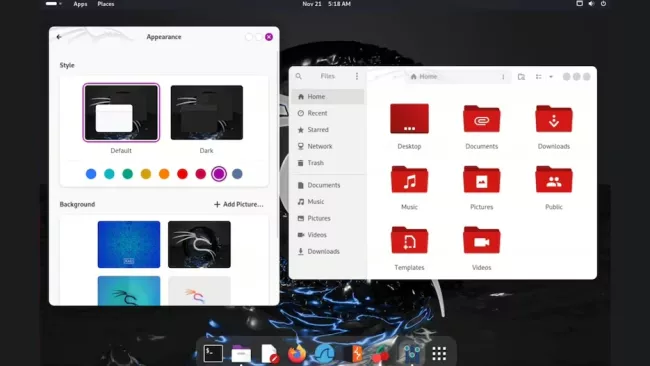Launch Wireshark from the dock
The height and width of the screenshot is (366, 650).
click(x=325, y=354)
